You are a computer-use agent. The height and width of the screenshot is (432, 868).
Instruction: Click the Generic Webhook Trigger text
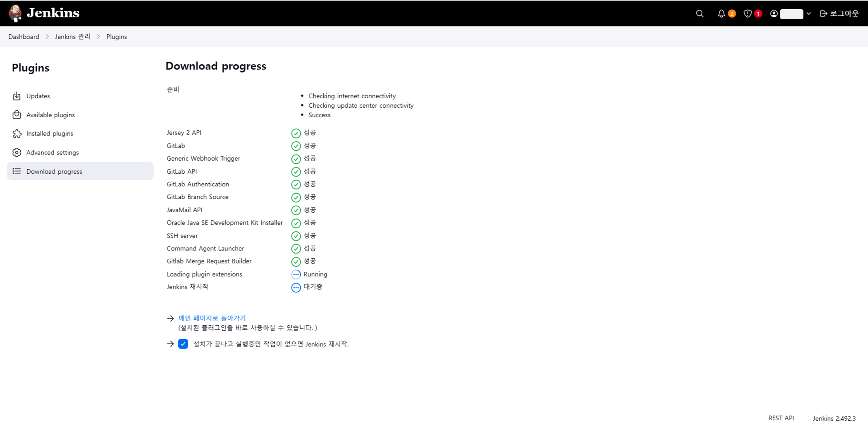pyautogui.click(x=204, y=158)
